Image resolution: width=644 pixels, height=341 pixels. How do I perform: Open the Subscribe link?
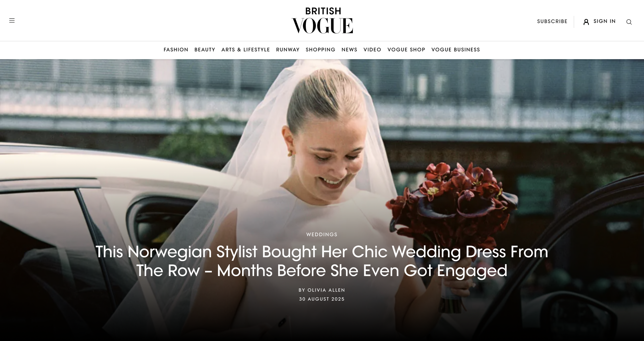click(x=552, y=21)
